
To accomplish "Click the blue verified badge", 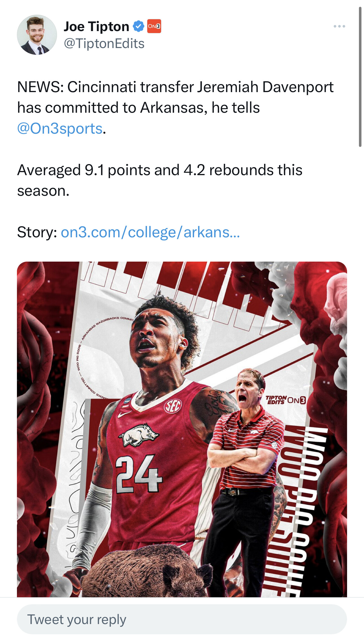I will pyautogui.click(x=138, y=26).
